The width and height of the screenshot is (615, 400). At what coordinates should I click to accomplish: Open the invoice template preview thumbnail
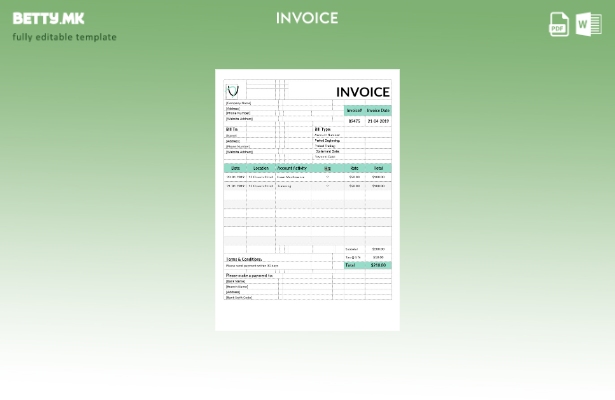(x=308, y=200)
